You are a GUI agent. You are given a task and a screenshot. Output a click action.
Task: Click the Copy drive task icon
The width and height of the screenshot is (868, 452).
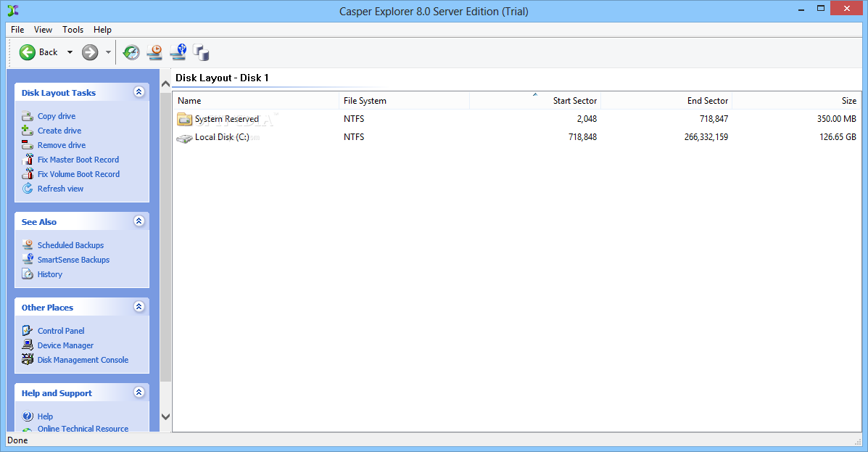28,116
